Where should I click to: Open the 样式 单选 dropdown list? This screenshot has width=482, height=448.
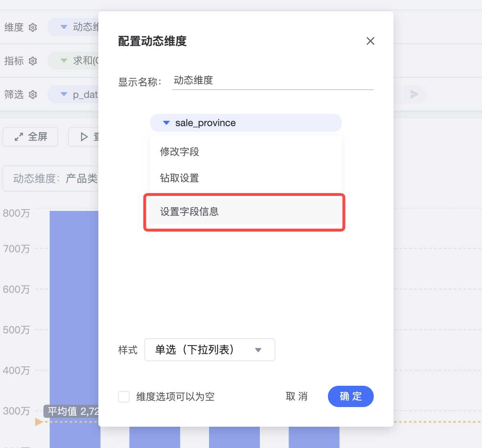210,350
